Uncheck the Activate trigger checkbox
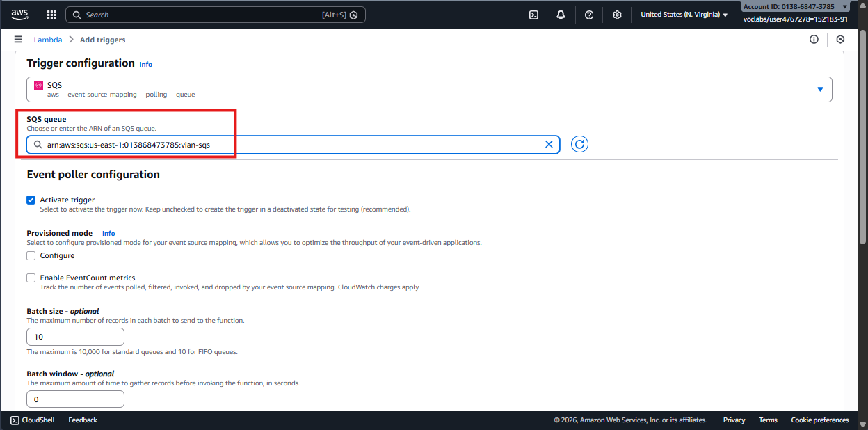 pos(31,200)
